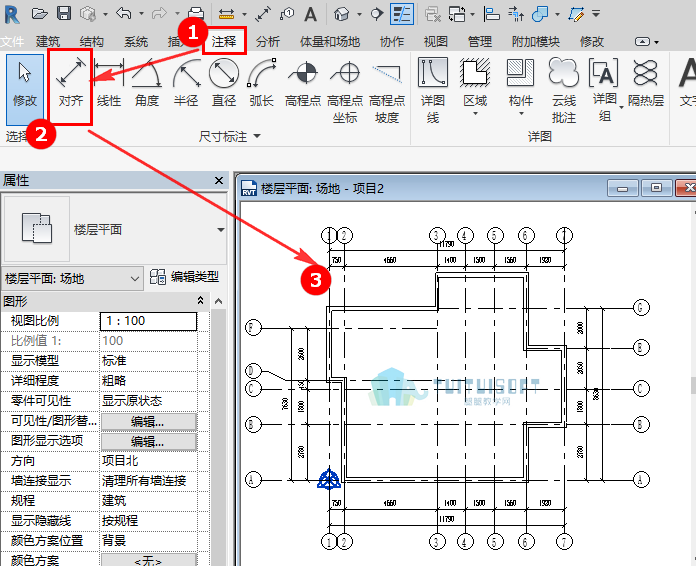Click the Tag by Category icon
Viewport: 696px width, 566px height.
click(x=287, y=14)
